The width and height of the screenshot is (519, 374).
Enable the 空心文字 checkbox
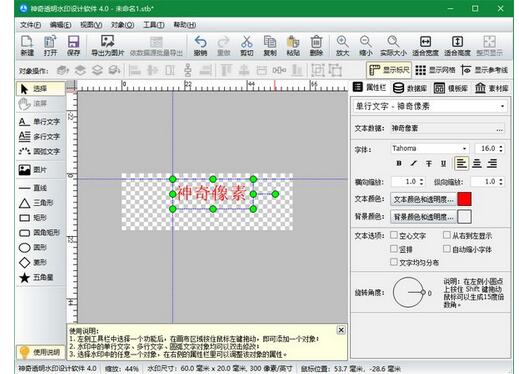(x=394, y=235)
